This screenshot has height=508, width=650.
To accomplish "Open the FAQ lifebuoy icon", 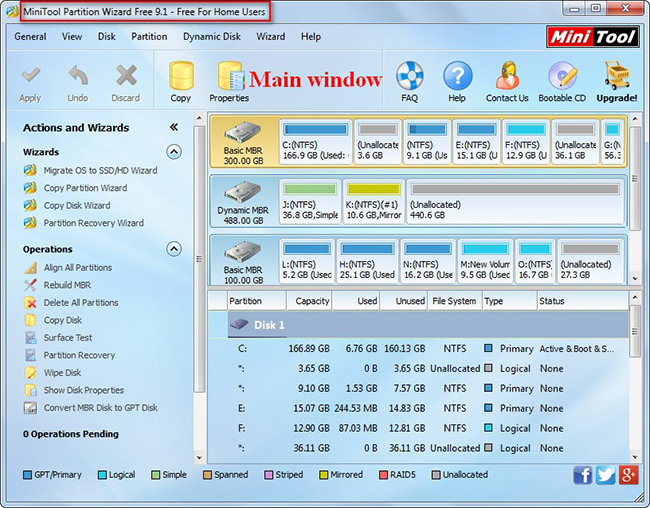I will pyautogui.click(x=410, y=75).
